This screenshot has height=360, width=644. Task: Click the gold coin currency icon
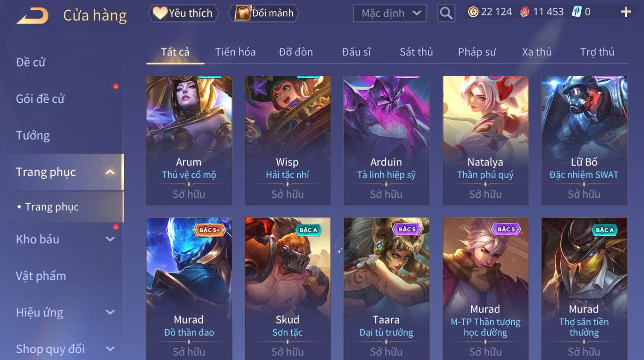pos(473,12)
